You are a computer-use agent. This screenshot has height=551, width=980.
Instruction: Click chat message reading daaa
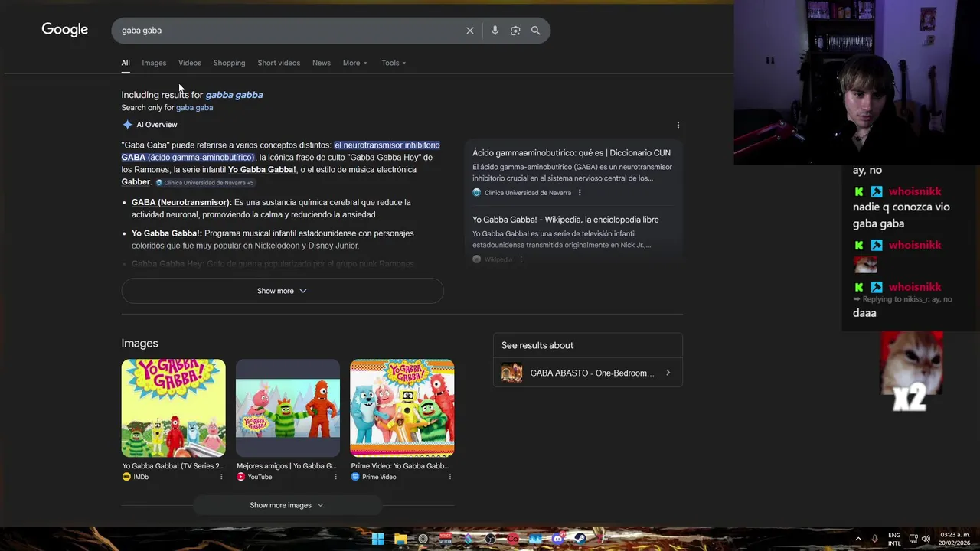[x=864, y=313]
